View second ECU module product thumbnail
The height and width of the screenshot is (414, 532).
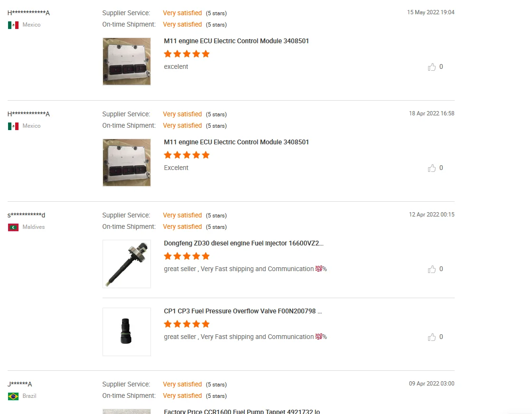pos(127,163)
